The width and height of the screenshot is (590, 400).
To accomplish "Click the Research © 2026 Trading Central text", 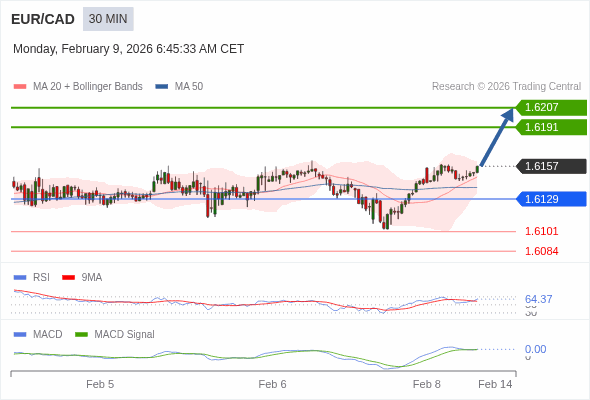I will pos(506,87).
